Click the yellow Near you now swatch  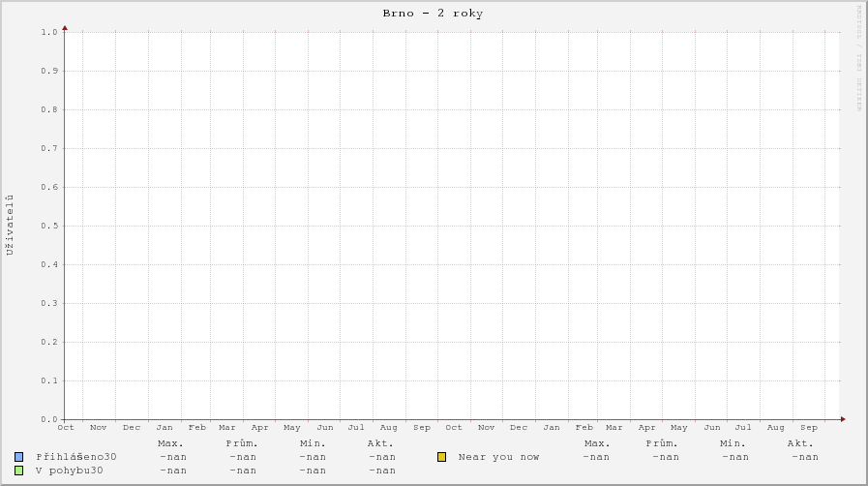click(441, 457)
